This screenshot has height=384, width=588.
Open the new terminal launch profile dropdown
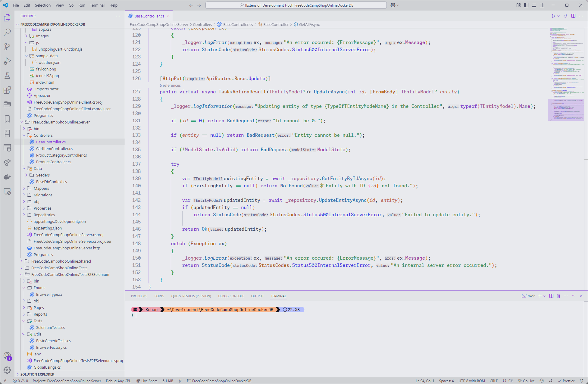click(545, 296)
